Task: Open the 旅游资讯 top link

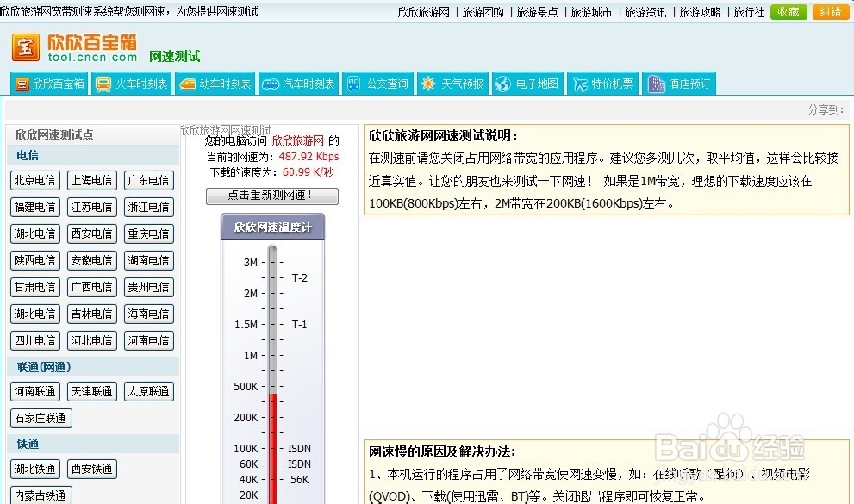Action: [x=645, y=12]
